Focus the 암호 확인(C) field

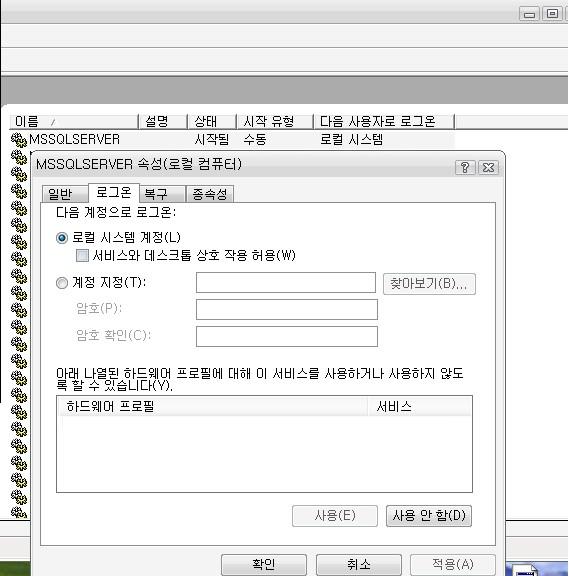pos(287,336)
